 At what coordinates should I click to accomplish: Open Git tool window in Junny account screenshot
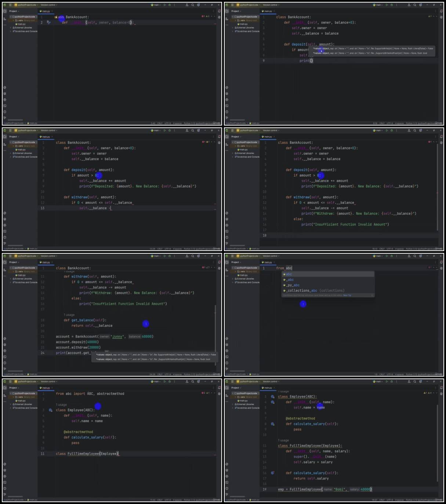(5, 369)
